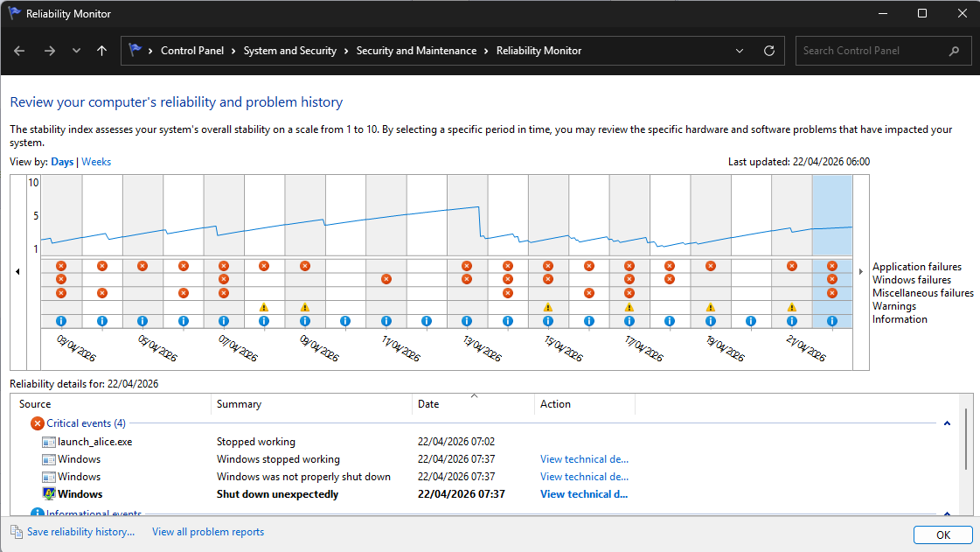The image size is (980, 552).
Task: Click the Informational events group header
Action: point(94,514)
